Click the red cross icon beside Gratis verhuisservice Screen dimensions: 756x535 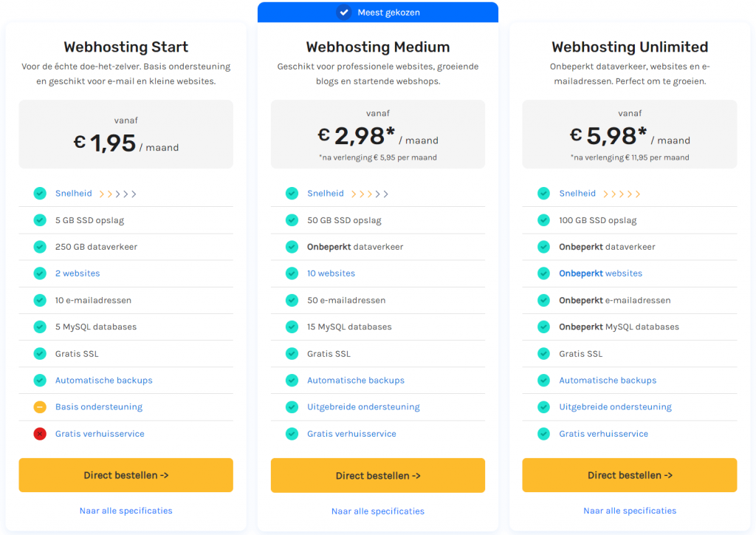[x=40, y=434]
